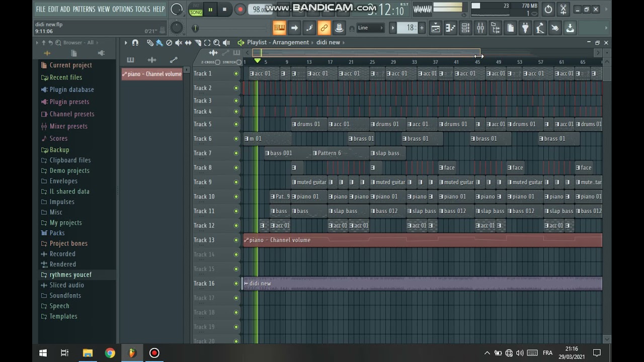Click the browser collapse up-arrow icon
This screenshot has width=644, height=362.
pos(44,43)
